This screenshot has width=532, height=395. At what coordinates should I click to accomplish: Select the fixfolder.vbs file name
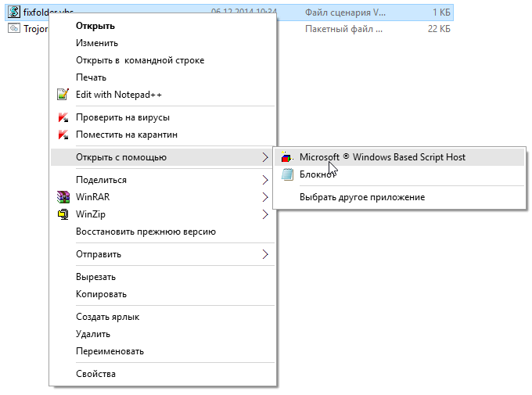coord(49,13)
